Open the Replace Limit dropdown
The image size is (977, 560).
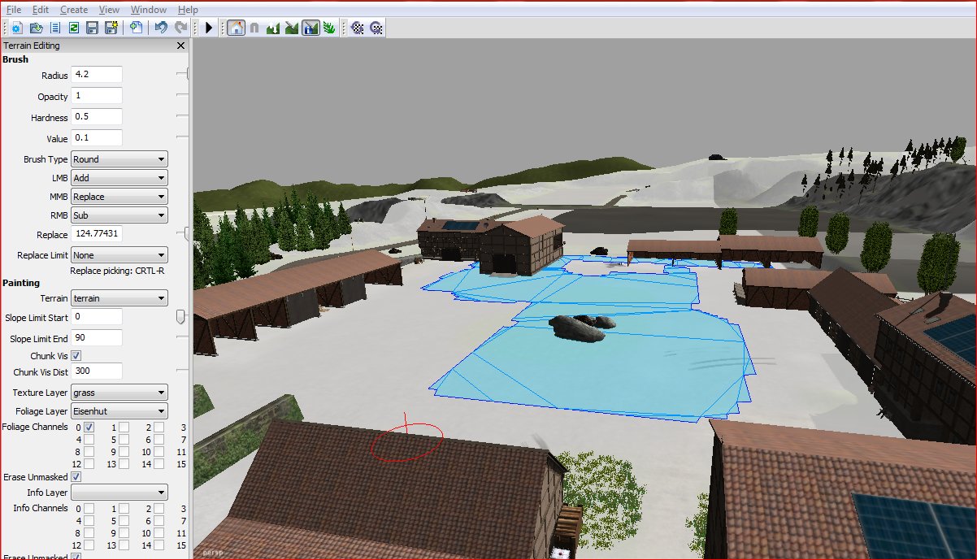click(x=119, y=255)
